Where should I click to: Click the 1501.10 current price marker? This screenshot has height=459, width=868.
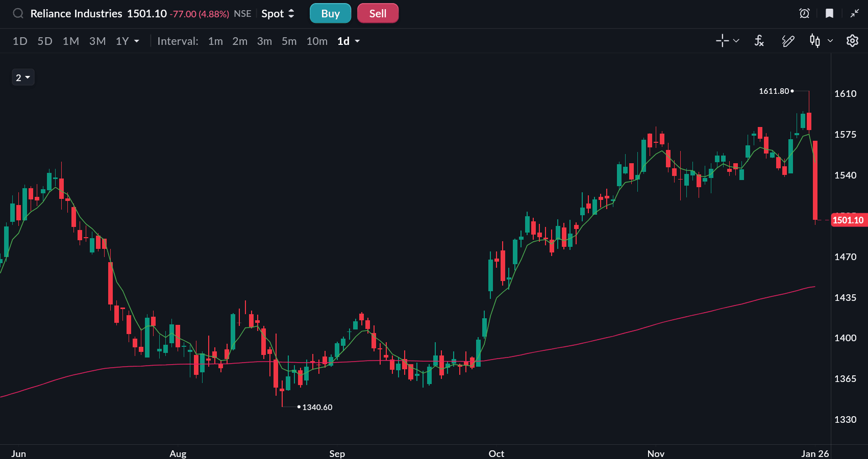click(848, 220)
